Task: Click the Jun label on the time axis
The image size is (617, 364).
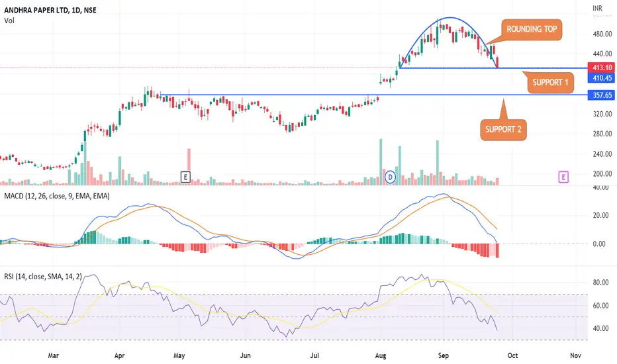Action: pos(245,356)
